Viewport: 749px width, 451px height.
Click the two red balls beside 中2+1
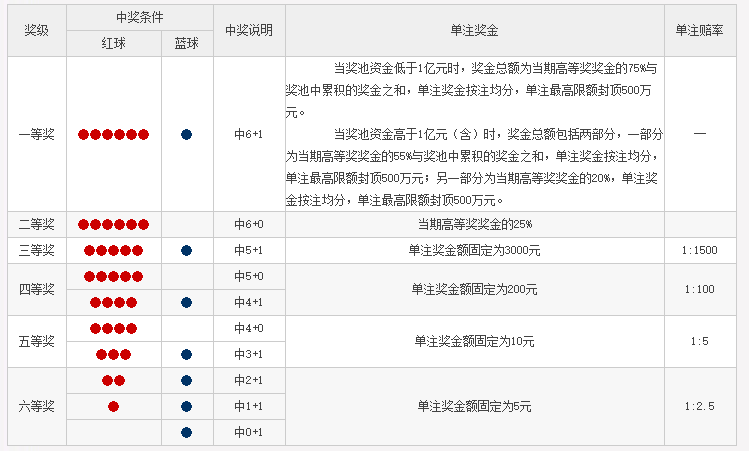coord(113,380)
